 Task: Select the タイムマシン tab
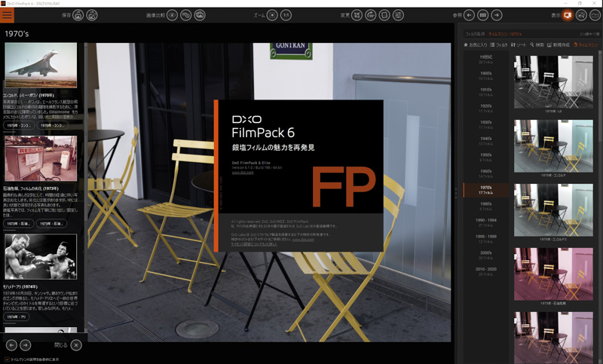pos(586,45)
